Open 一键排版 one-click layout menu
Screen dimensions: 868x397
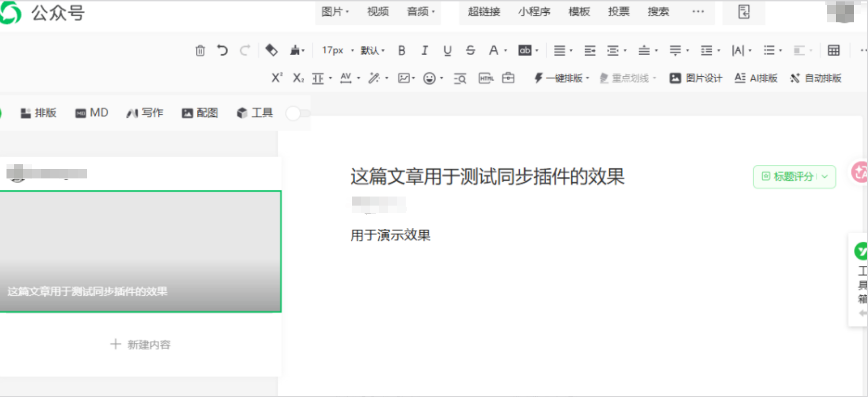[562, 78]
